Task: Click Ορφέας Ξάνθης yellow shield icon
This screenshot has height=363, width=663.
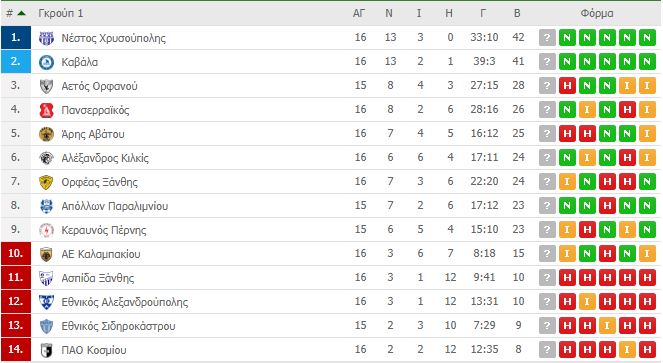Action: [x=46, y=182]
